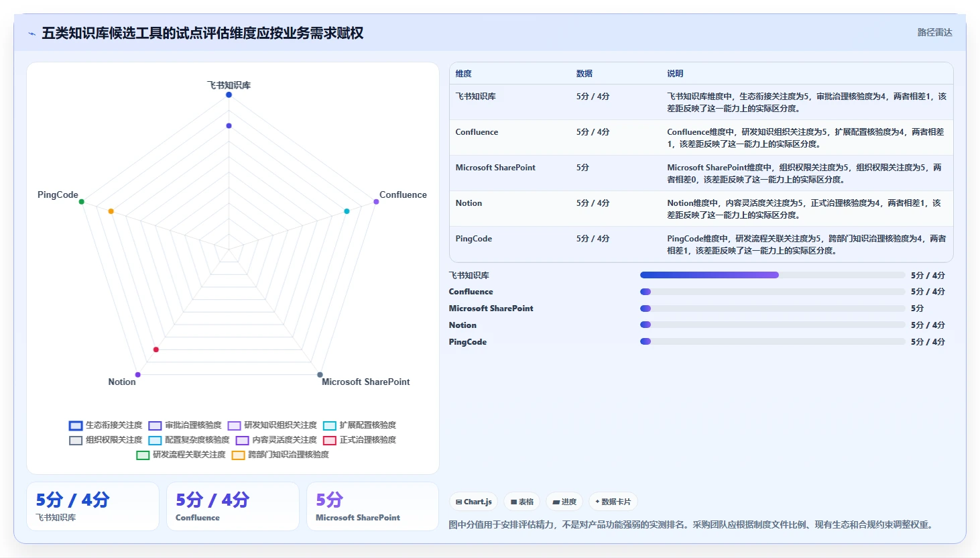This screenshot has height=558, width=980.
Task: Click the 数据卡片 tag chip
Action: pos(613,502)
